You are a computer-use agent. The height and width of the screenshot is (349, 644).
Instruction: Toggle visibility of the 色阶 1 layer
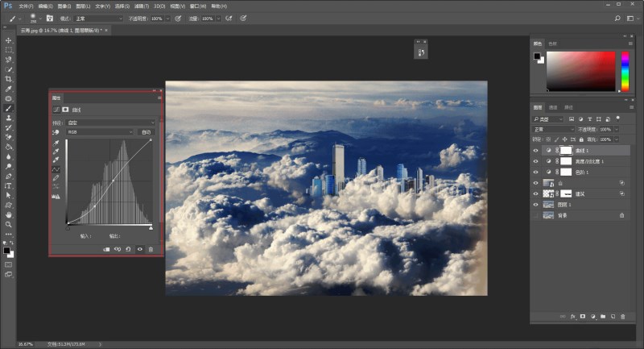pyautogui.click(x=537, y=172)
